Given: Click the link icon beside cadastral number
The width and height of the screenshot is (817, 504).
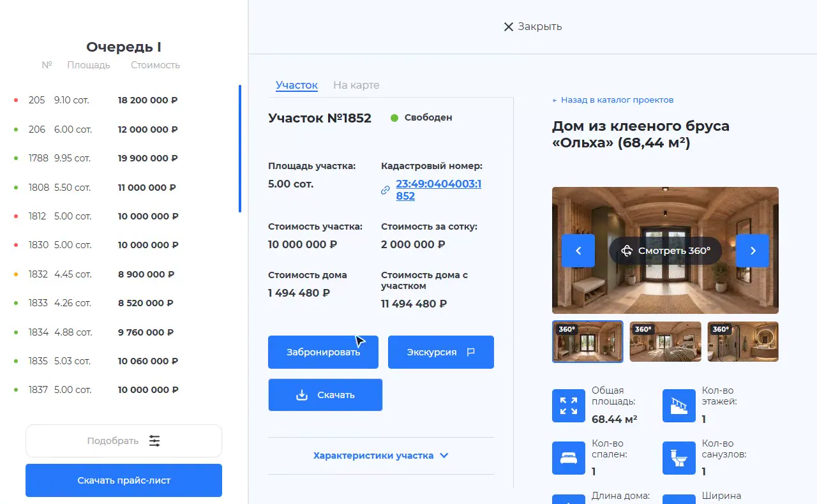Looking at the screenshot, I should pyautogui.click(x=386, y=190).
